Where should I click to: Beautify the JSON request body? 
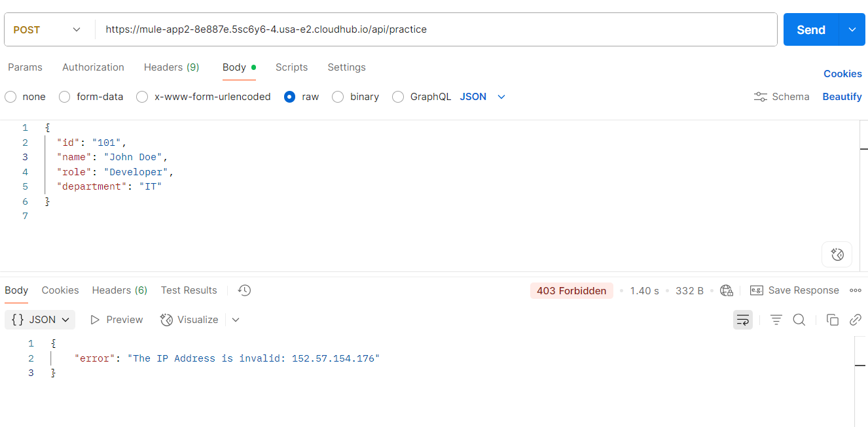click(842, 96)
